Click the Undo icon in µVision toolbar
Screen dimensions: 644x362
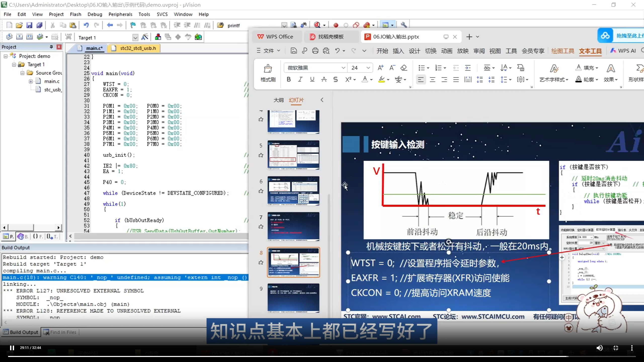[86, 25]
